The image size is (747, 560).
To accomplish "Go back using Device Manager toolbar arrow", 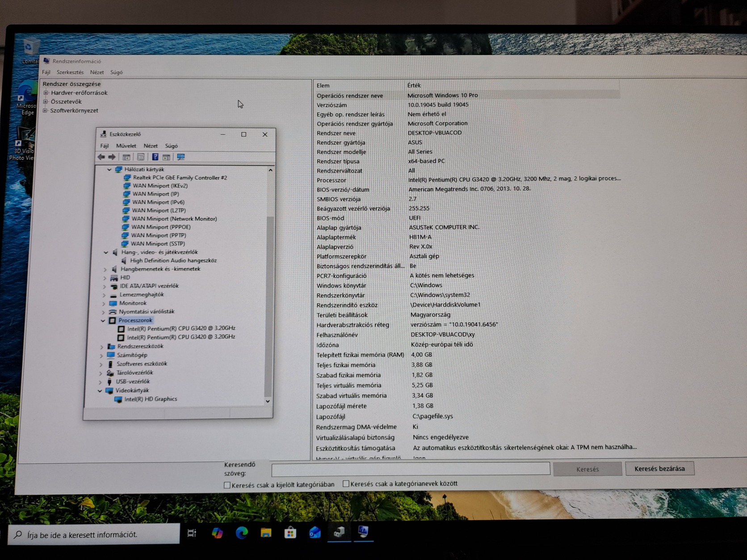I will tap(101, 157).
